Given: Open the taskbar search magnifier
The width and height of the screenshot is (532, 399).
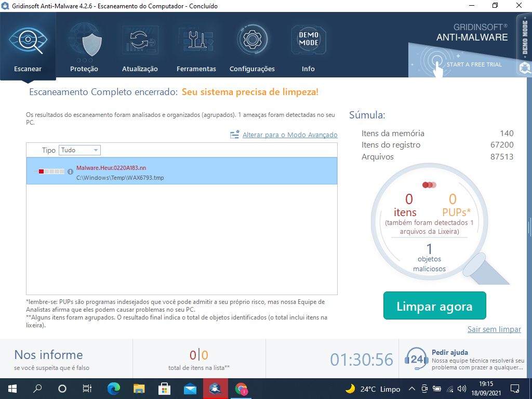Looking at the screenshot, I should click(37, 389).
